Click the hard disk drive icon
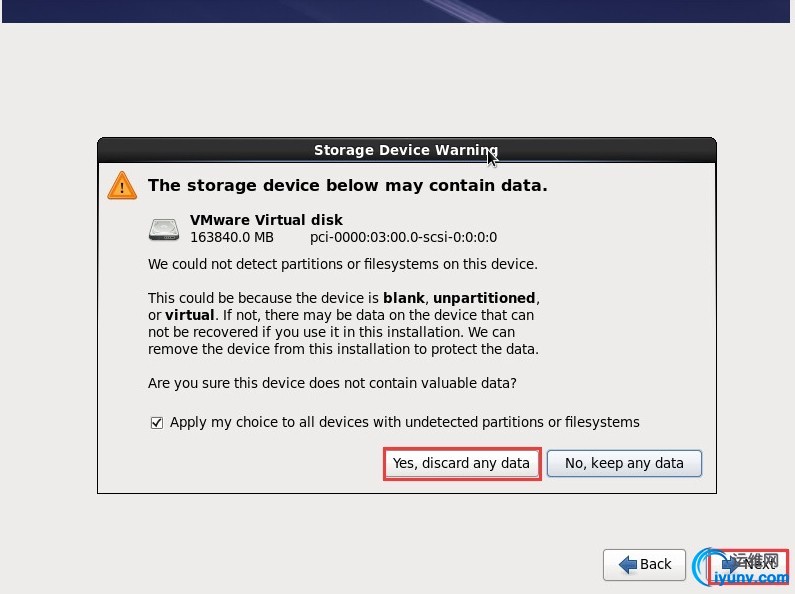The image size is (795, 594). [165, 229]
